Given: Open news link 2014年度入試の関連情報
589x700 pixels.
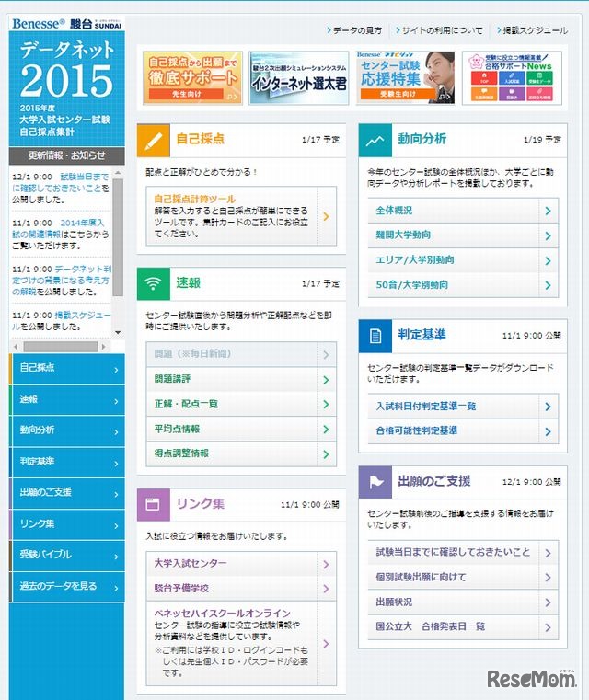Looking at the screenshot, I should pyautogui.click(x=58, y=228).
